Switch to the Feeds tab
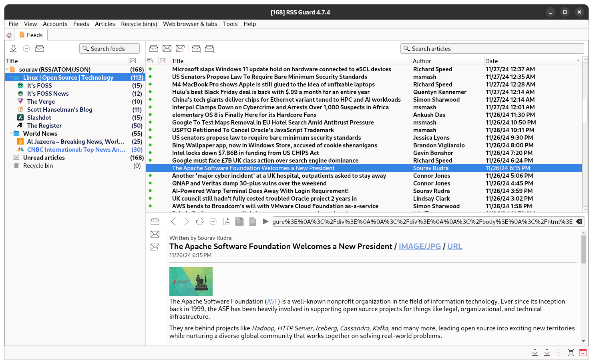Screen dimensions: 593x364 pos(31,35)
